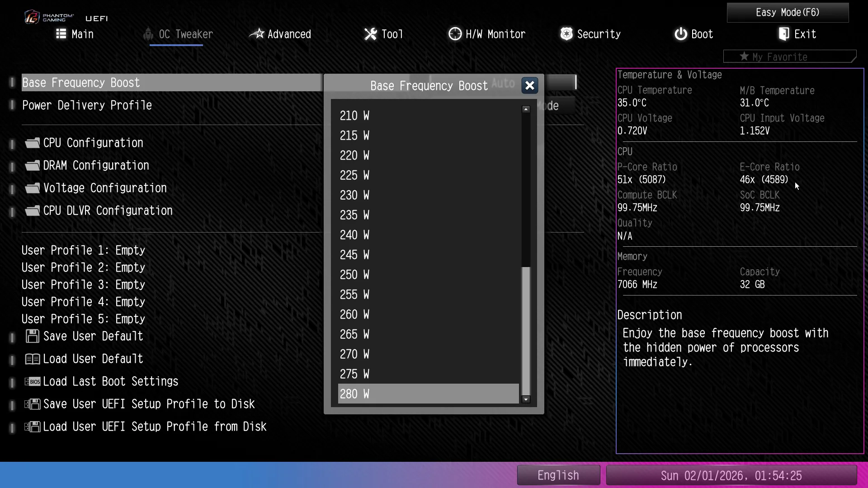Switch to Easy Mode (F6)

[788, 13]
